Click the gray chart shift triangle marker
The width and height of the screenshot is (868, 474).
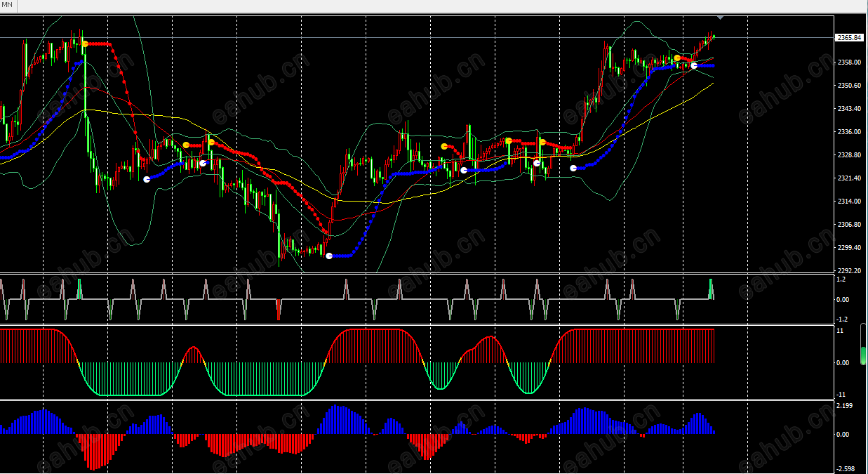point(721,17)
